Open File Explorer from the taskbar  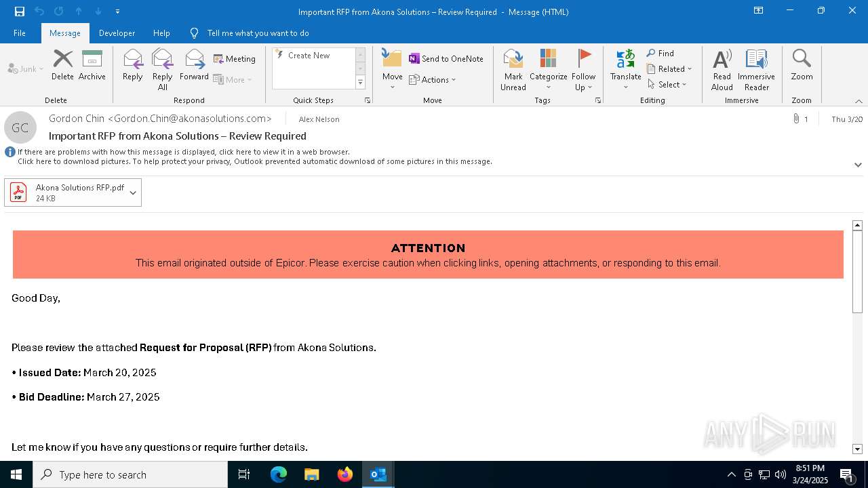(x=312, y=474)
